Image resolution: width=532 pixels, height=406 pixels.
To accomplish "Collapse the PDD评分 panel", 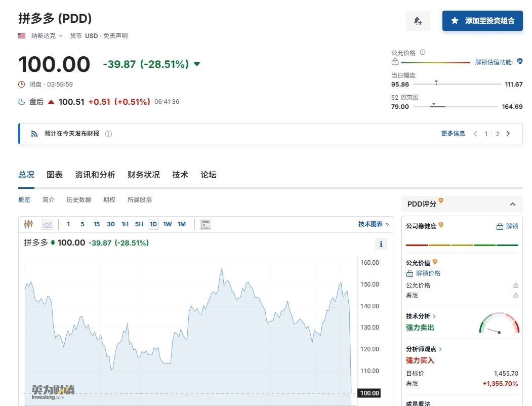I will [x=513, y=204].
